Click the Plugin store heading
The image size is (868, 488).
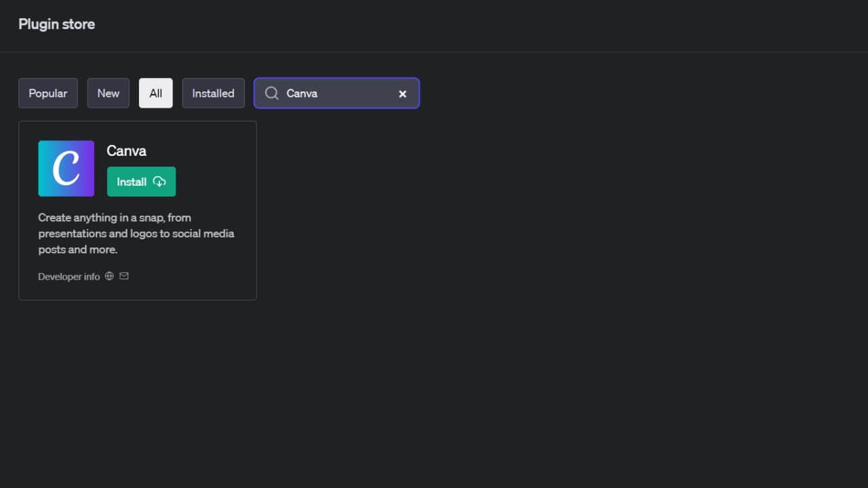pyautogui.click(x=56, y=24)
